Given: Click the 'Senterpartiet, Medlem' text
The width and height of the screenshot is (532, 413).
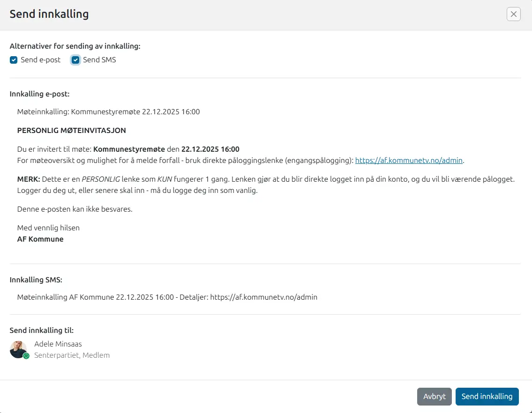Looking at the screenshot, I should click(72, 355).
